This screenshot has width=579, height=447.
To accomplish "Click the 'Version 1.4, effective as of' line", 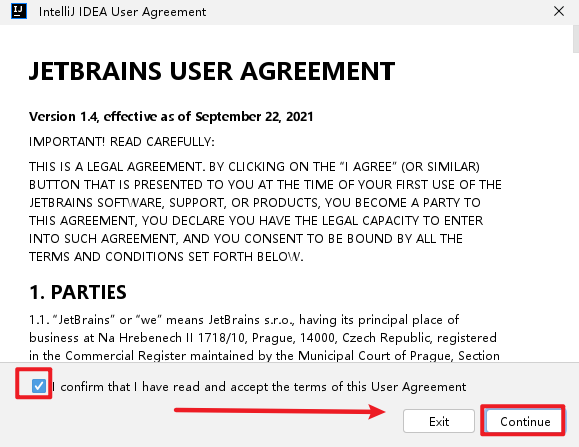I will click(x=171, y=117).
